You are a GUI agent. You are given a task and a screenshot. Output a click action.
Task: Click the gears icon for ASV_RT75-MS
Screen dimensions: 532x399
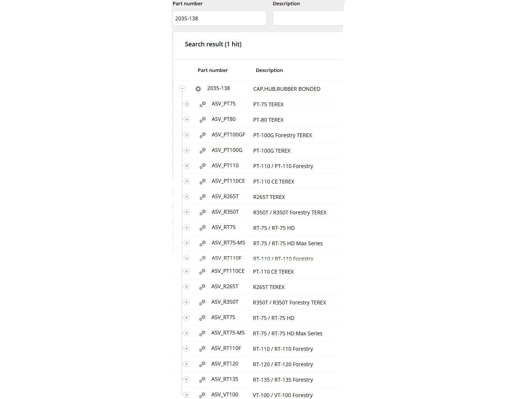pyautogui.click(x=203, y=243)
